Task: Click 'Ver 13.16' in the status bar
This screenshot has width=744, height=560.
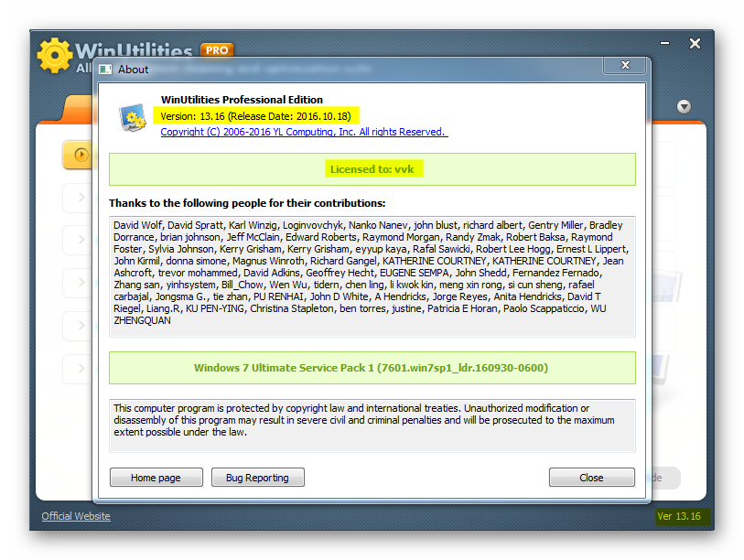Action: click(x=679, y=516)
